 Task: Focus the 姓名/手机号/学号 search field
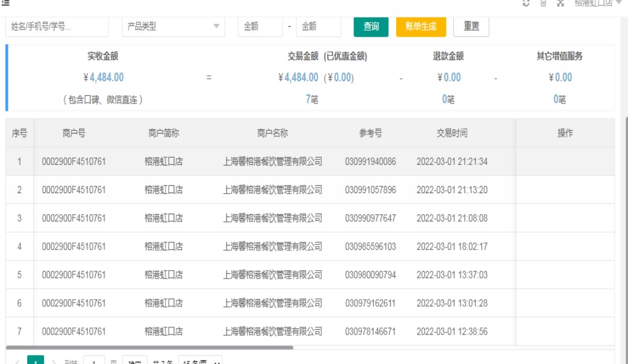click(x=57, y=26)
